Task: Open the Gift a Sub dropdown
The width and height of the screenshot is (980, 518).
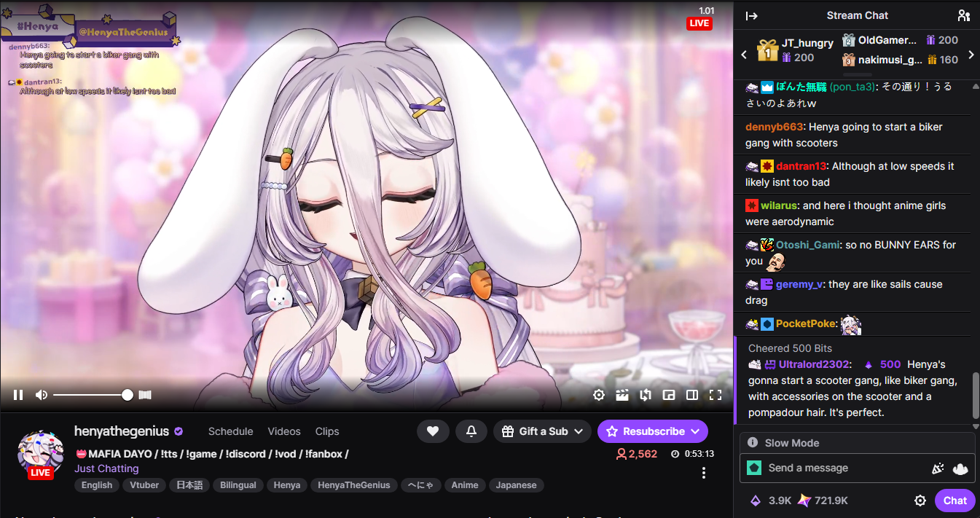Action: click(542, 431)
